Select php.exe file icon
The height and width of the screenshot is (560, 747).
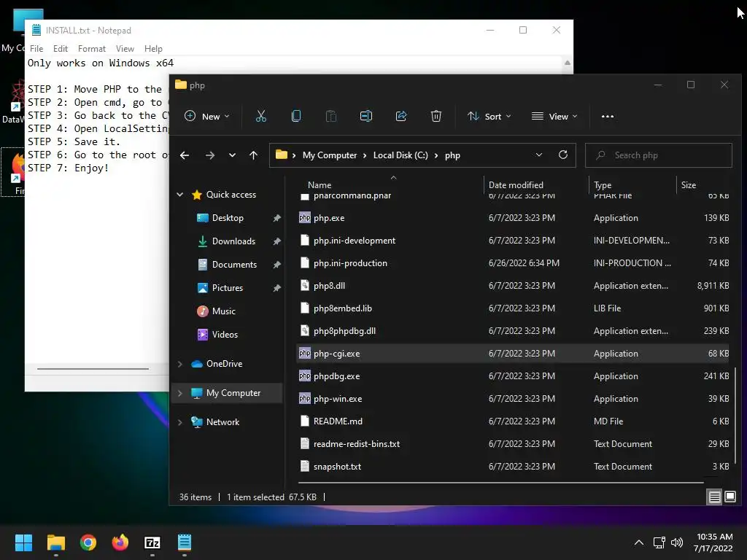[x=305, y=217]
